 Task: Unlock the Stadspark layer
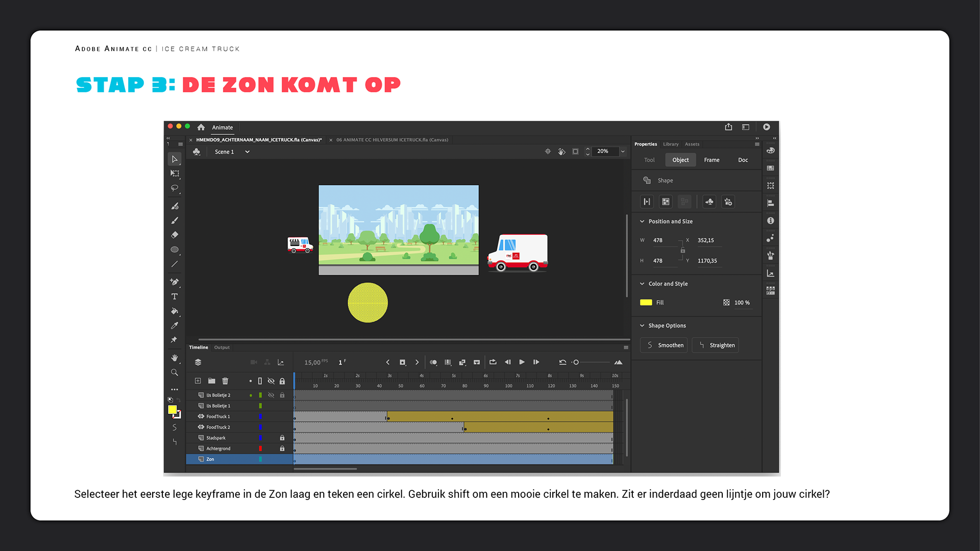[282, 438]
